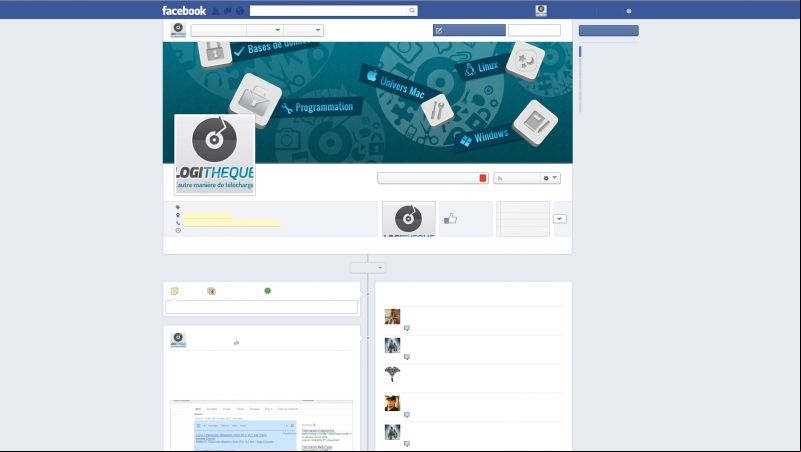Viewport: 801px width, 452px height.
Task: Click the page avatar on the timeline post
Action: click(178, 340)
